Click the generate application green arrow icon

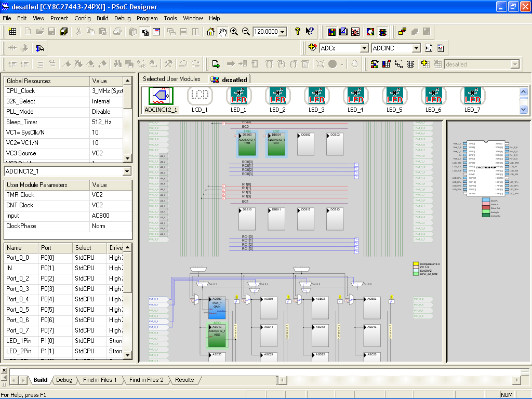216,64
